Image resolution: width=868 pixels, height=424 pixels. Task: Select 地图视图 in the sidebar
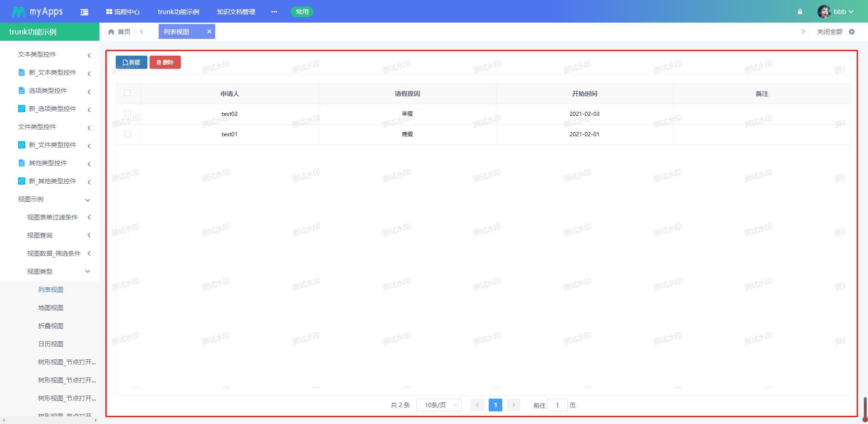tap(51, 308)
